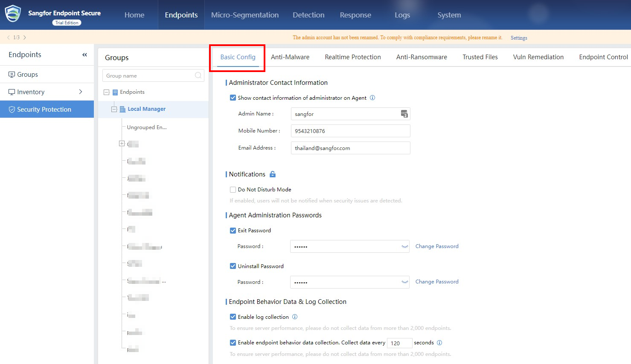Screen dimensions: 631x364
Task: Expand the first blurred group under Local Manager
Action: 122,144
